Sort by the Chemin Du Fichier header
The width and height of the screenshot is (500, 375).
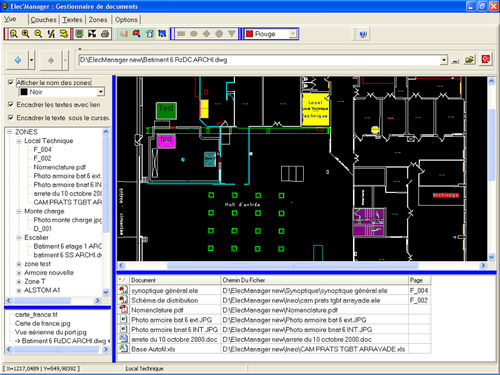315,280
